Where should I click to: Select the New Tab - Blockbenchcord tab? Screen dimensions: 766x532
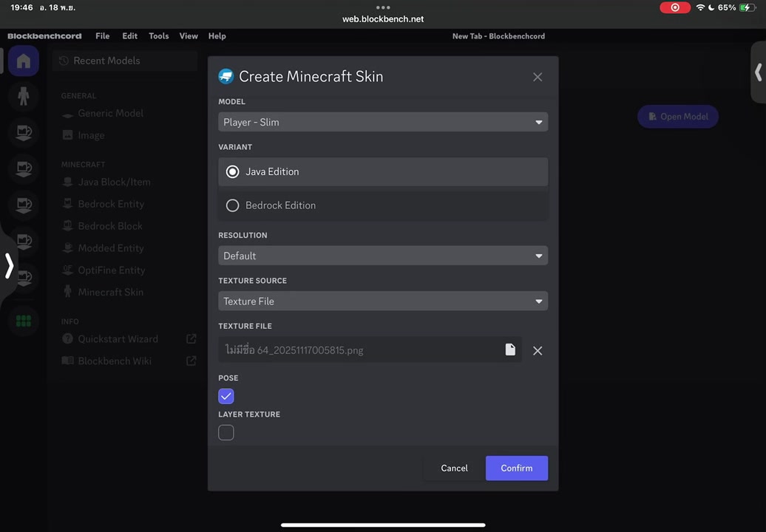coord(498,36)
